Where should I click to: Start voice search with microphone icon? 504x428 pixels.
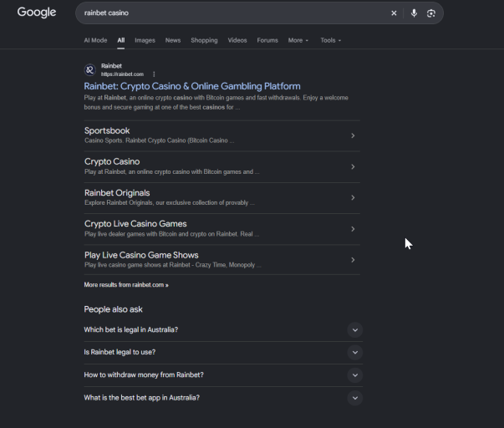(414, 13)
